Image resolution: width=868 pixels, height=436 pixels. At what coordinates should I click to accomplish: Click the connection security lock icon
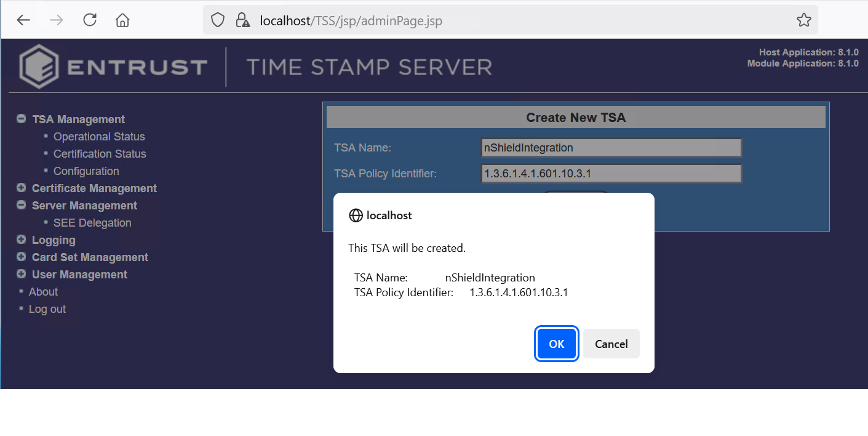(242, 20)
